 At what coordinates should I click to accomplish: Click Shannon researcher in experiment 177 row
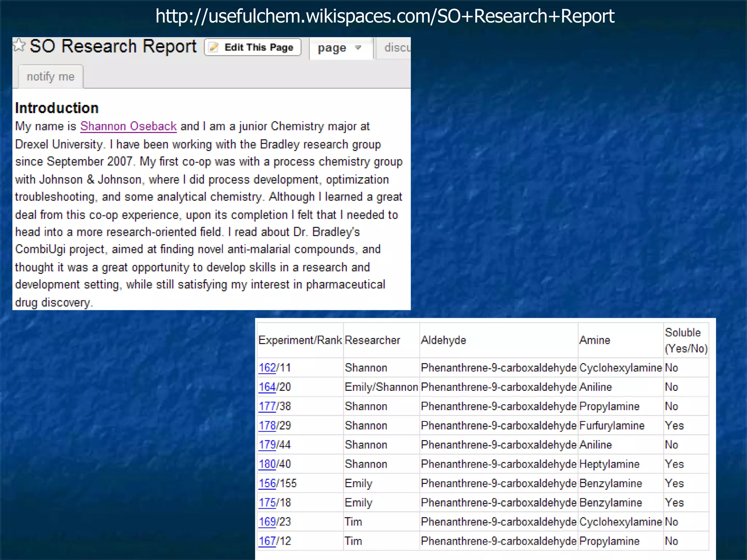[x=366, y=406]
